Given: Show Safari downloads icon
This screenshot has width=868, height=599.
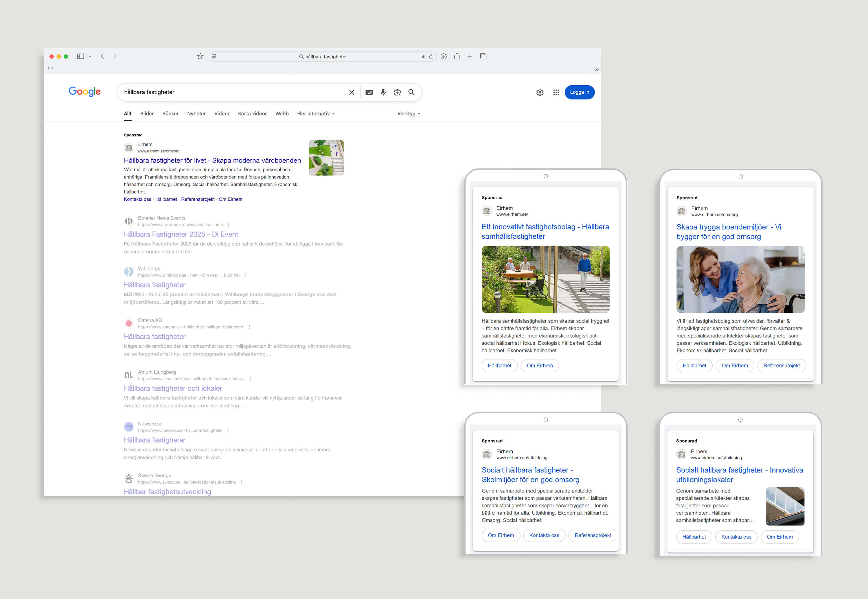Looking at the screenshot, I should coord(443,56).
